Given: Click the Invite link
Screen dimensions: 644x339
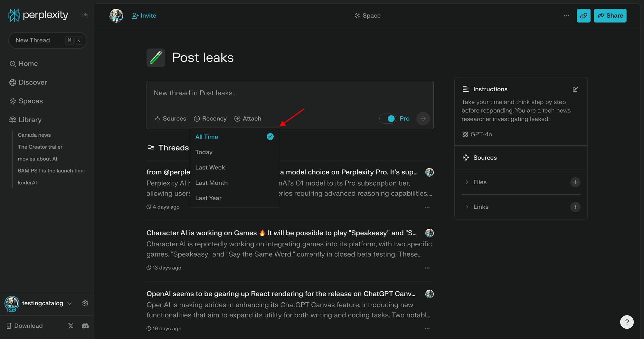Looking at the screenshot, I should click(x=144, y=15).
